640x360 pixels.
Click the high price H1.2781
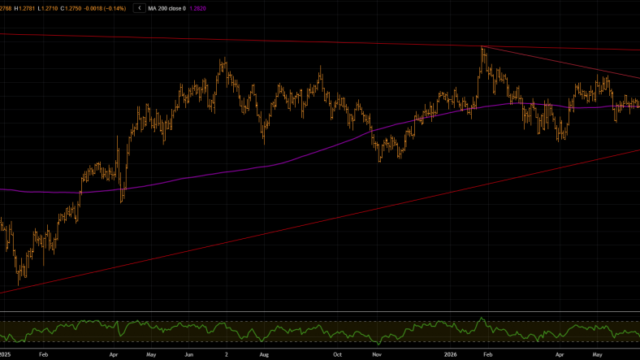(x=24, y=8)
